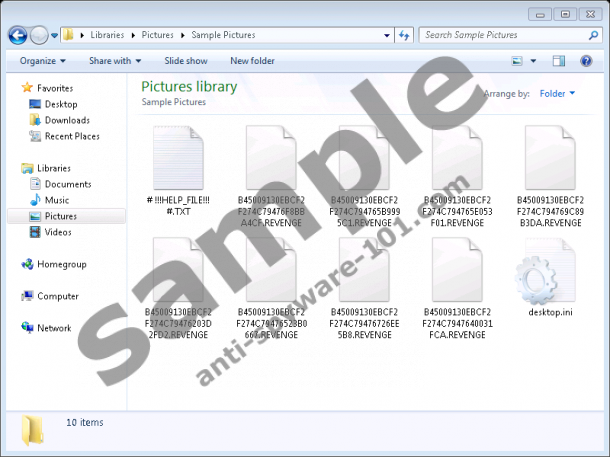Select the file ending in FCA.REVENGE
This screenshot has width=610, height=457.
point(453,276)
